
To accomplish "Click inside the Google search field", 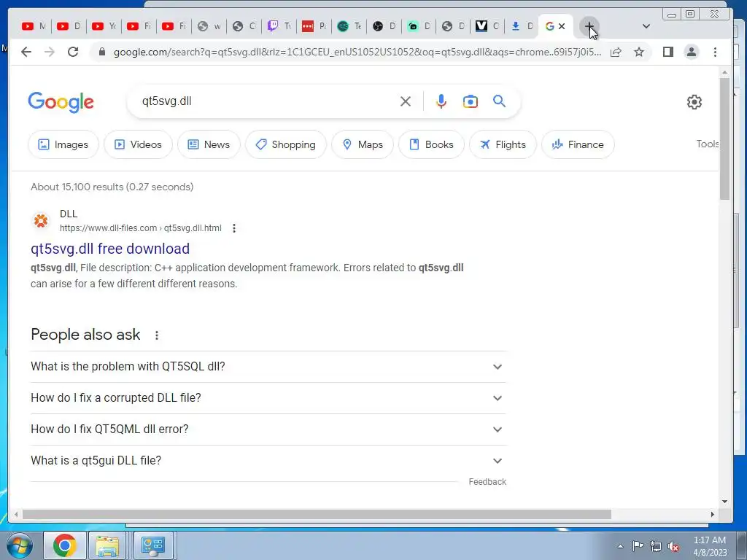I will [x=267, y=101].
